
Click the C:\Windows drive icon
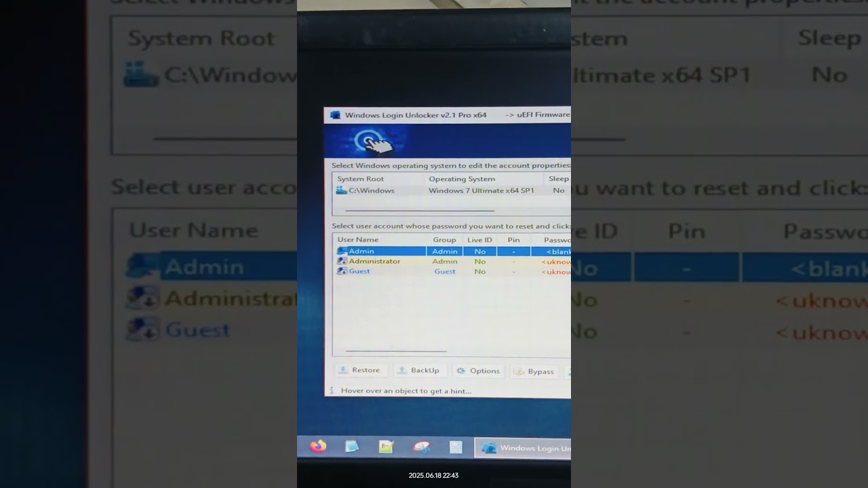click(x=342, y=190)
